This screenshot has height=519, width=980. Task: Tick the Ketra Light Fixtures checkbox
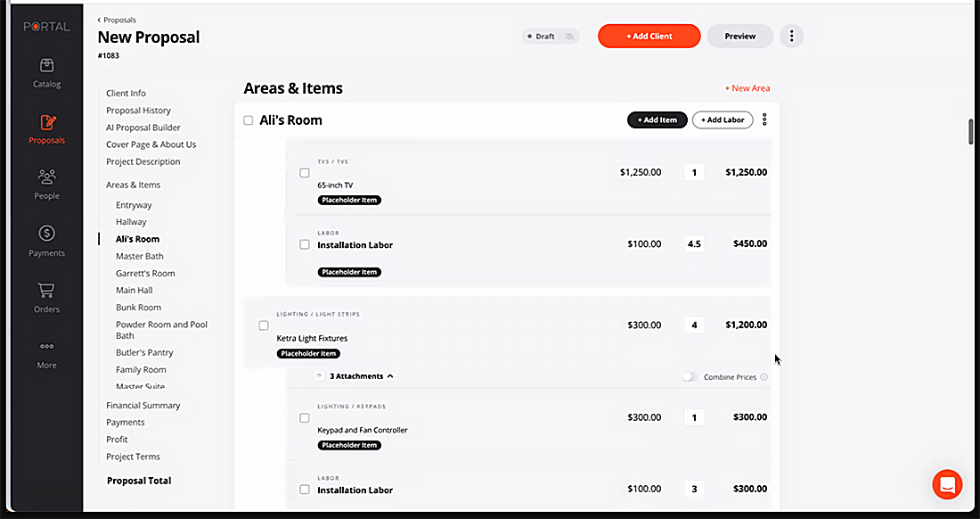tap(264, 325)
